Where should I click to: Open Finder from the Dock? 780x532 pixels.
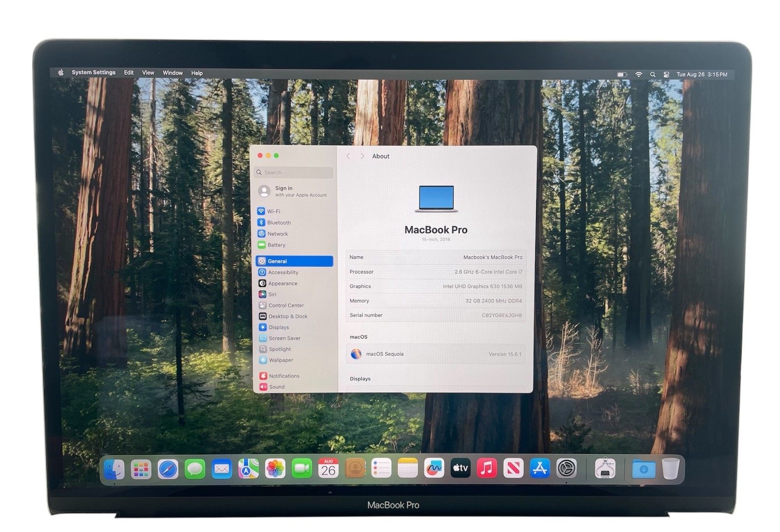pos(115,469)
